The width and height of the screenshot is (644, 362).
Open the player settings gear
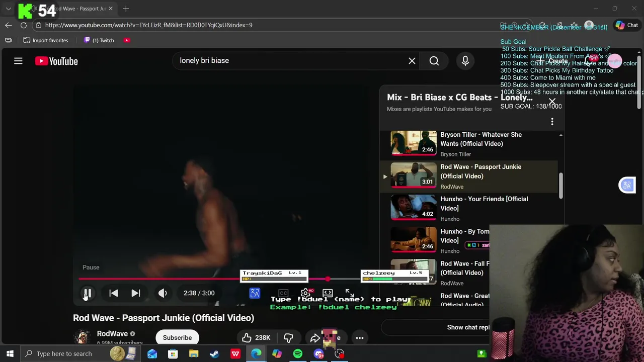305,293
